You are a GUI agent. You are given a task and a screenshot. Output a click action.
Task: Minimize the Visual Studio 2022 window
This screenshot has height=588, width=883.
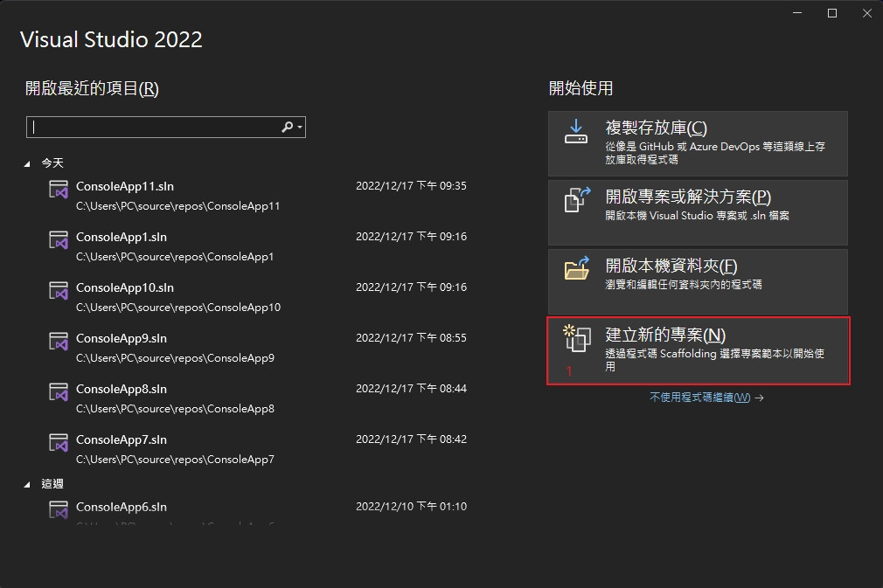796,13
